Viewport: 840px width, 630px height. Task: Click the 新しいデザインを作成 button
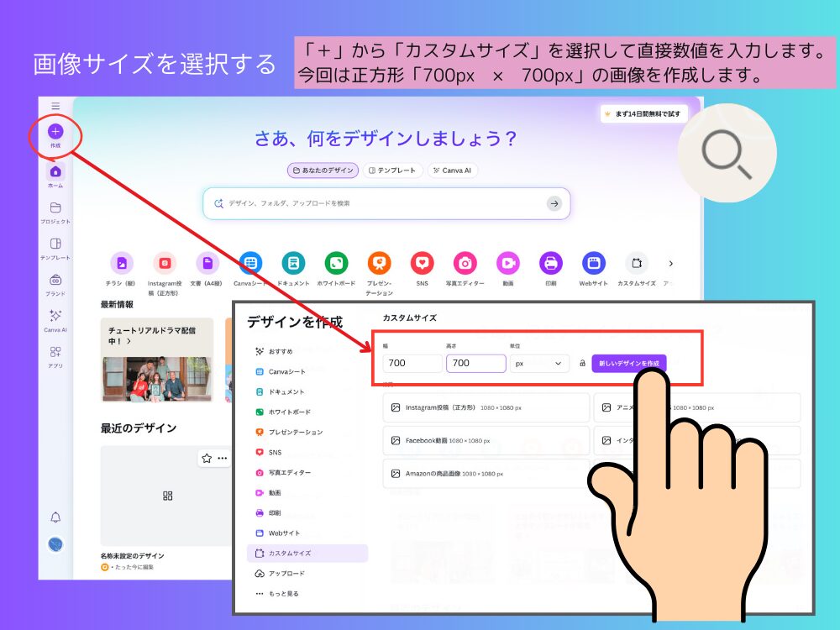tap(631, 363)
